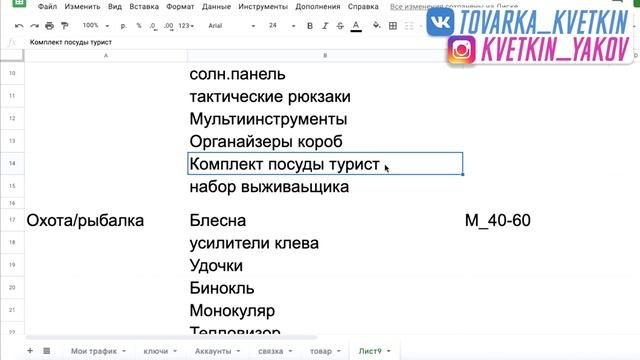Viewport: 640px width, 360px height.
Task: Toggle bold formatting (B)
Action: coord(310,26)
